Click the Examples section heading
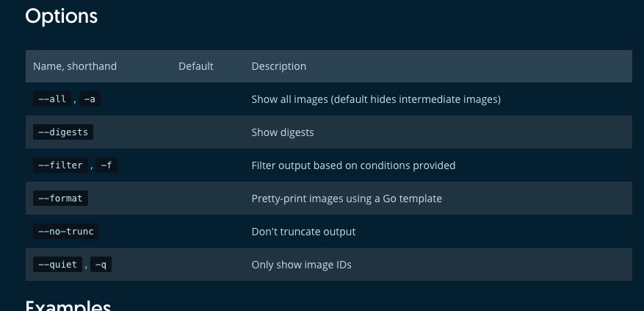The image size is (644, 311). (68, 305)
